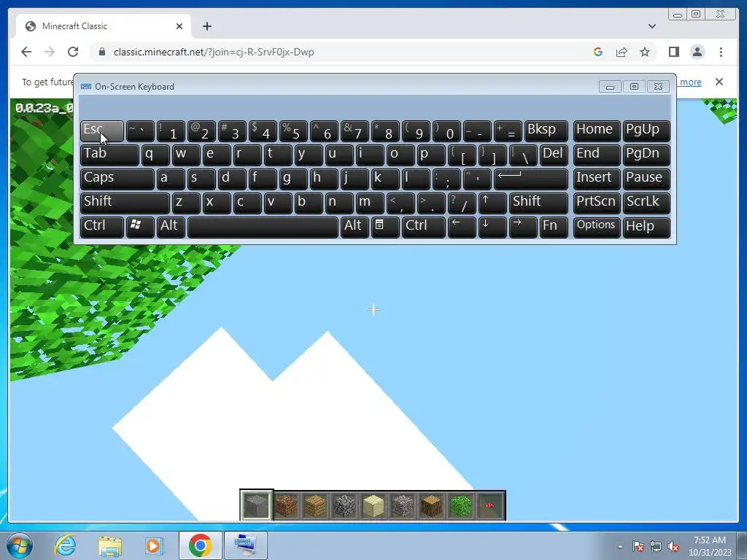This screenshot has height=560, width=747.
Task: Go back in Chrome browser
Action: click(26, 52)
